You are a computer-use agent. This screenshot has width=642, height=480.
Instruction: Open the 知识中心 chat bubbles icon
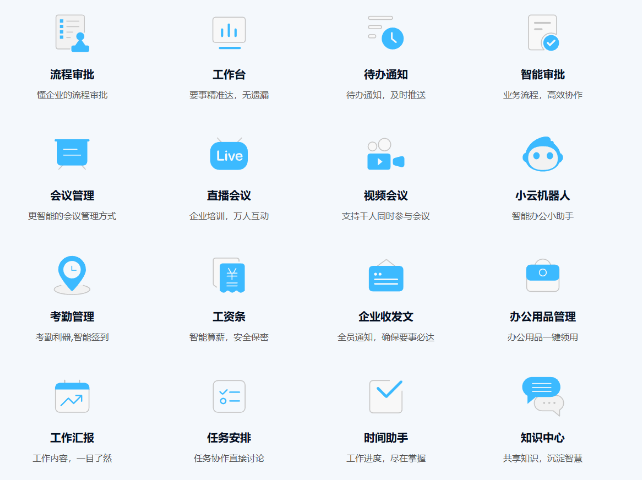coord(542,396)
